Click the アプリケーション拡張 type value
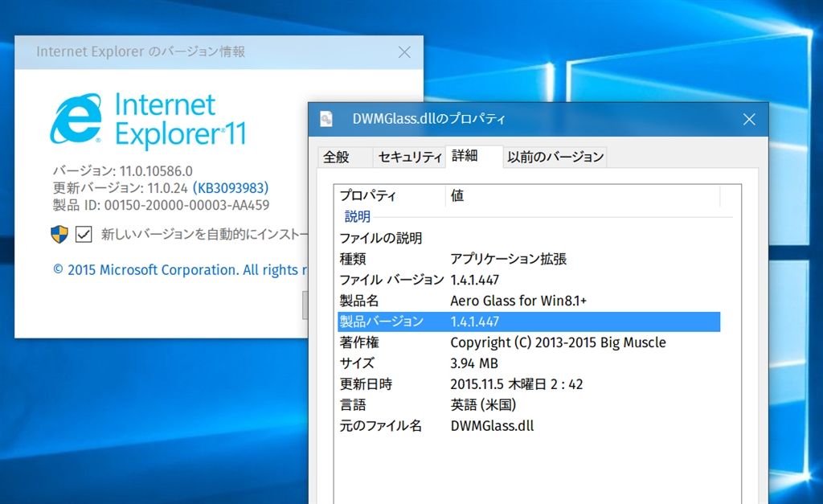823x504 pixels. (509, 259)
